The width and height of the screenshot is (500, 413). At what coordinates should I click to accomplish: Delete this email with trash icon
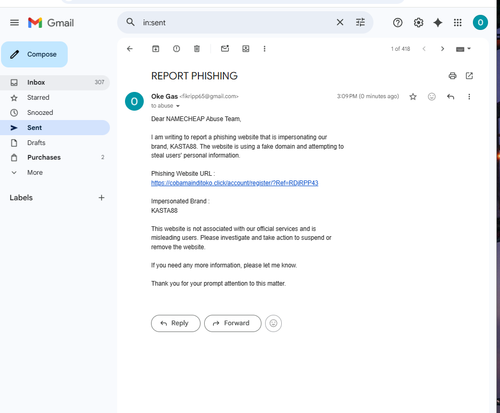(197, 49)
